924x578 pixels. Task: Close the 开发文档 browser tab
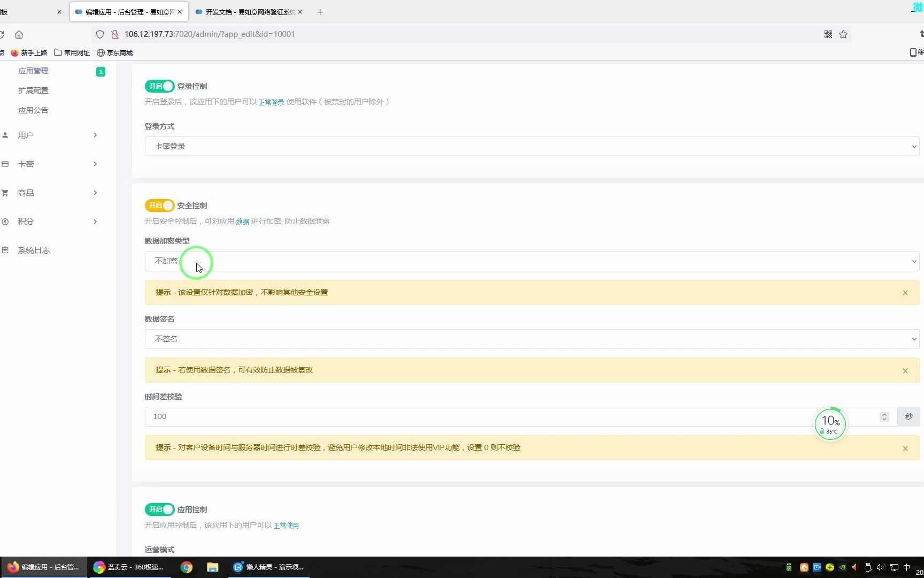[300, 12]
